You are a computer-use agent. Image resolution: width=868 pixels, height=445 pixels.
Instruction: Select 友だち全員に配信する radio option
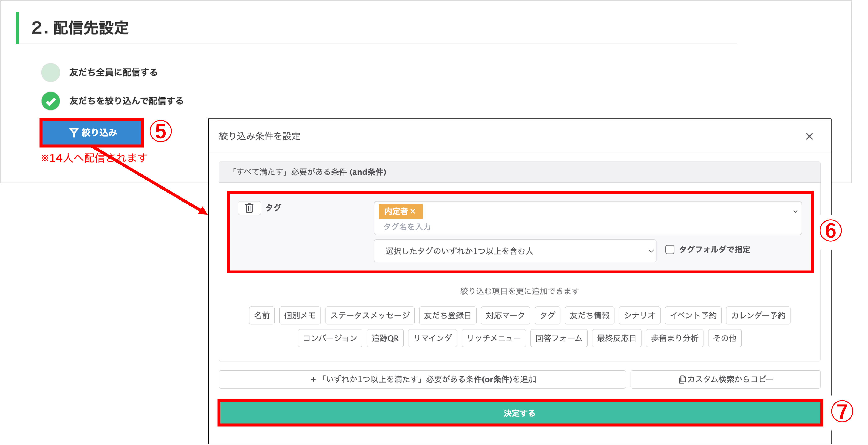pyautogui.click(x=51, y=72)
